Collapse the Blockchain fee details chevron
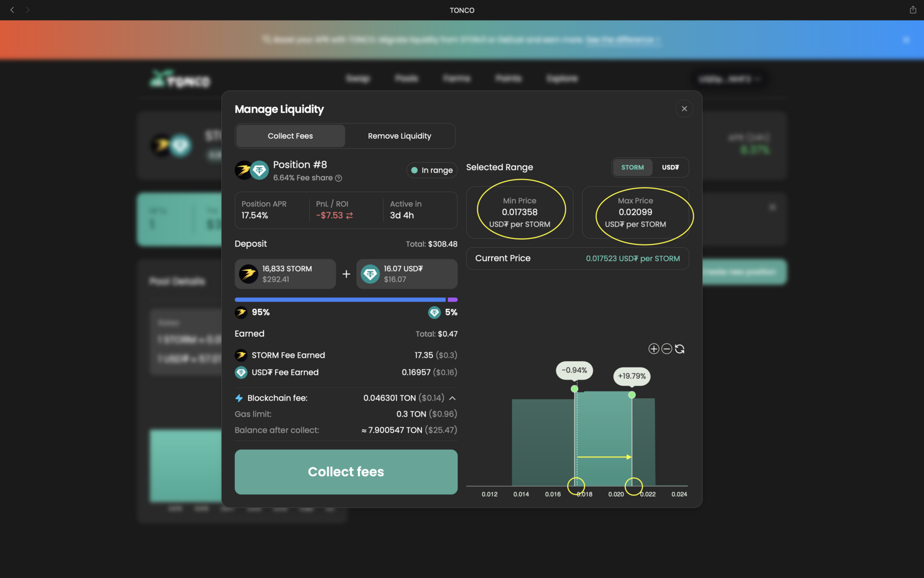The height and width of the screenshot is (578, 924). pyautogui.click(x=452, y=398)
